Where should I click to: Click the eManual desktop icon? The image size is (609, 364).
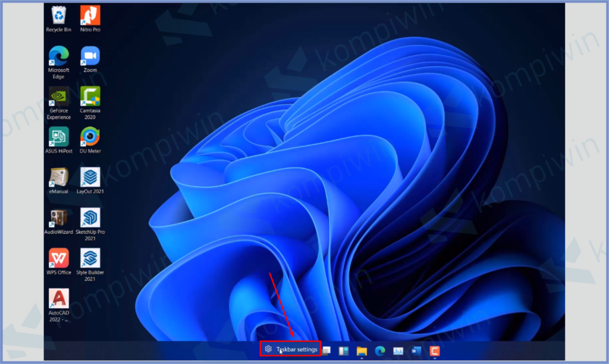(58, 177)
